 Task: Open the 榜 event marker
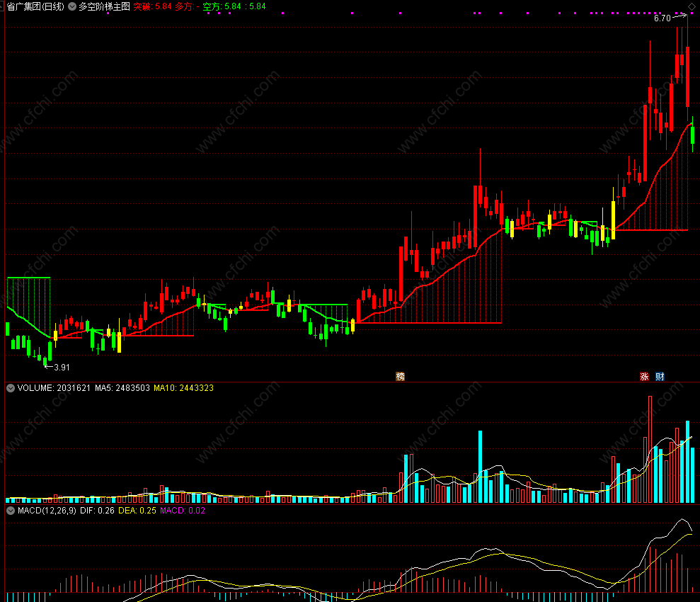point(401,377)
